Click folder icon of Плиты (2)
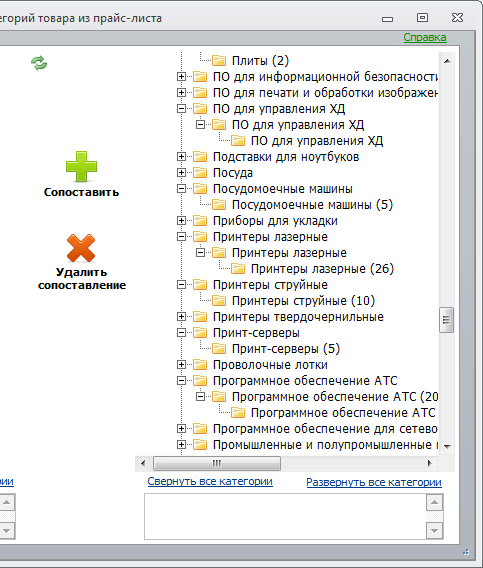 (x=219, y=60)
